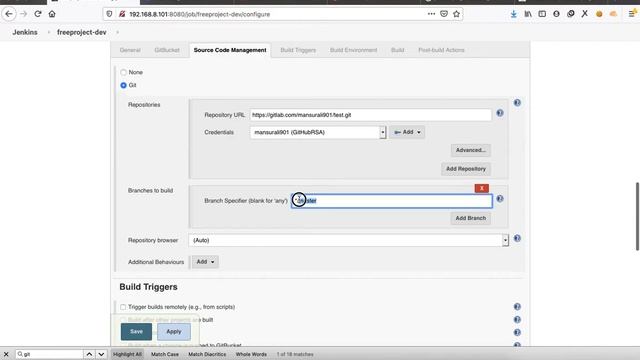640x360 pixels.
Task: Click the Repository URL input field
Action: click(x=371, y=115)
